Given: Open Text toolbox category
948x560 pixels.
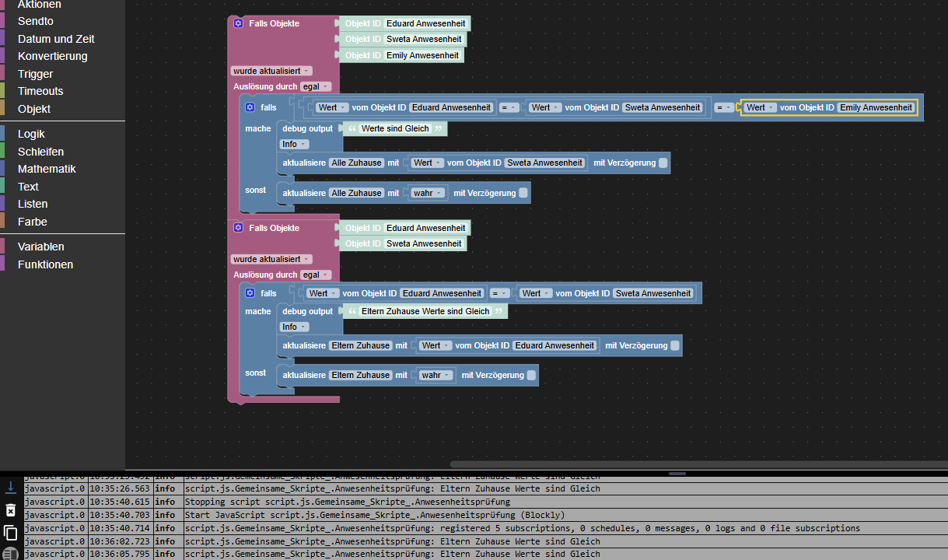Looking at the screenshot, I should pyautogui.click(x=28, y=187).
